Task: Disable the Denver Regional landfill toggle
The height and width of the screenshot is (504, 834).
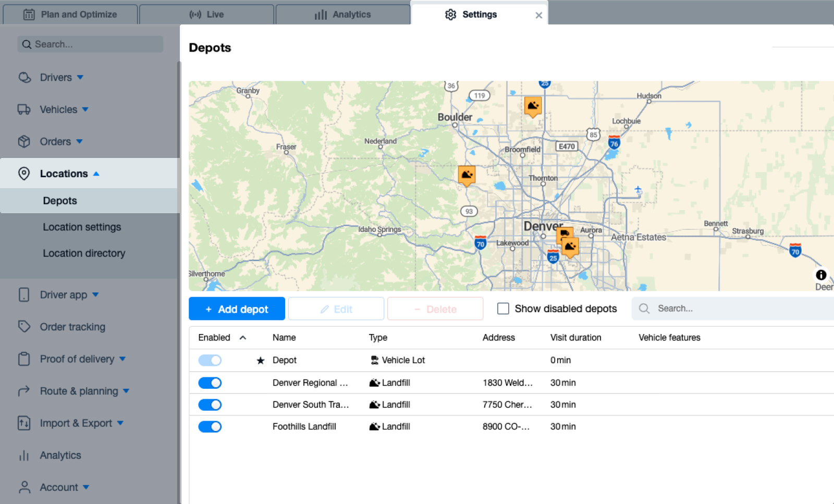Action: coord(210,383)
